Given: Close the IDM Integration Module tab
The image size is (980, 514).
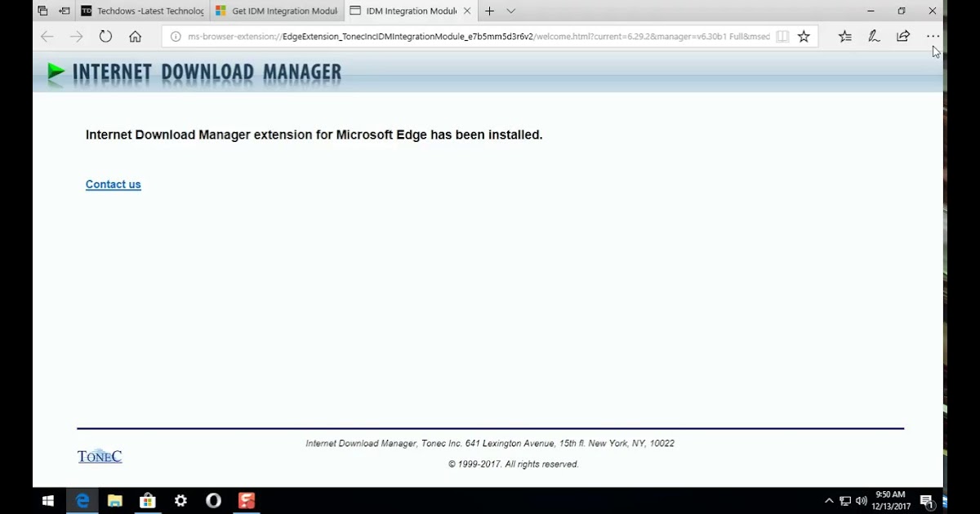Looking at the screenshot, I should pos(468,11).
